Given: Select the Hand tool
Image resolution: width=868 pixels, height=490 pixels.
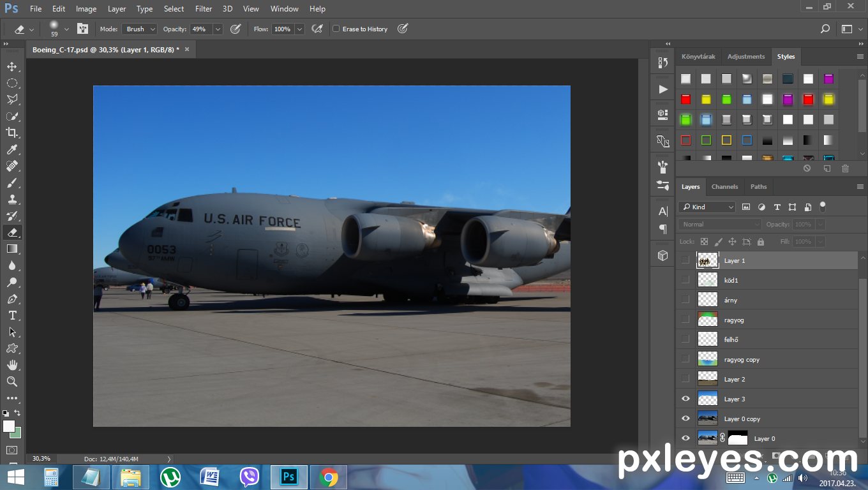Looking at the screenshot, I should pos(11,365).
